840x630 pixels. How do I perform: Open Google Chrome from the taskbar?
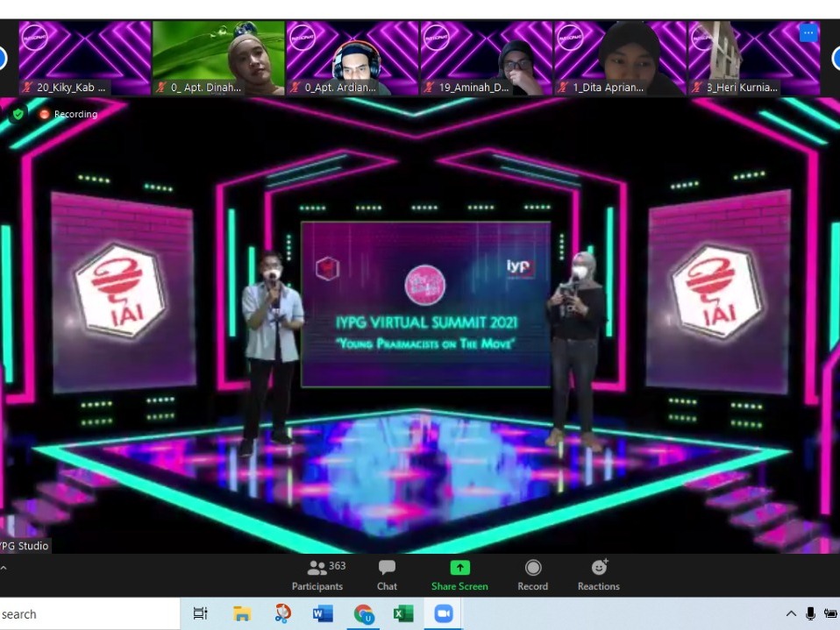[x=363, y=613]
